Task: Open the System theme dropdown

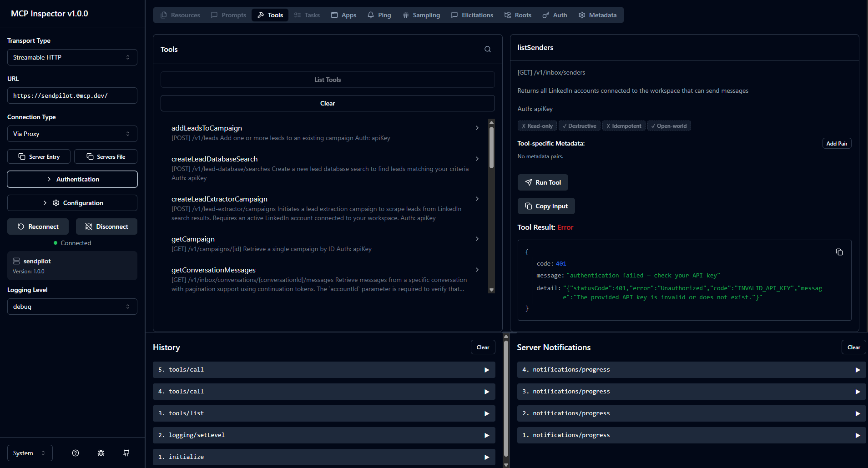Action: tap(30, 453)
